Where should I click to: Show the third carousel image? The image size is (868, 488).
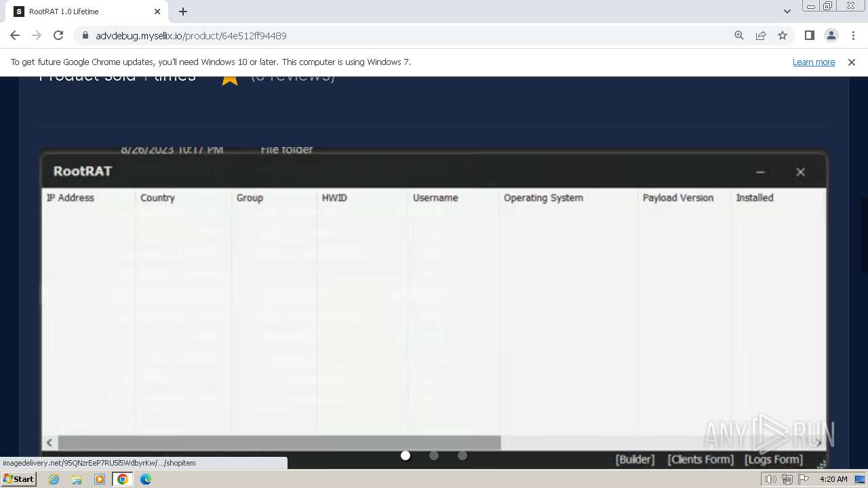[462, 455]
